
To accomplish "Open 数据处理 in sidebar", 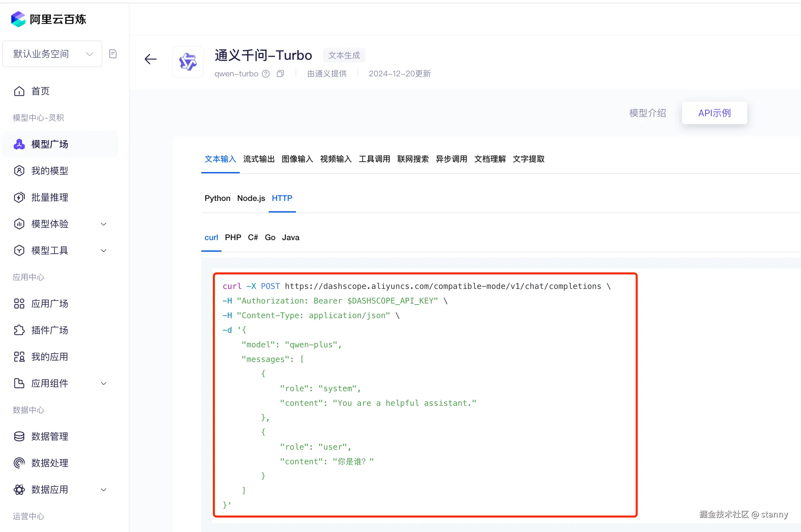I will click(x=49, y=463).
